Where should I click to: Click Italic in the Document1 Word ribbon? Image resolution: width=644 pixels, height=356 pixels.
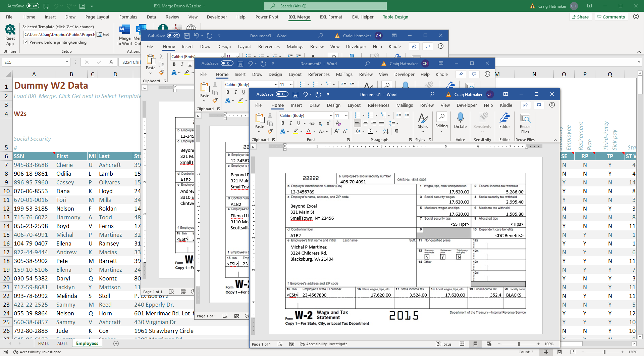point(290,123)
